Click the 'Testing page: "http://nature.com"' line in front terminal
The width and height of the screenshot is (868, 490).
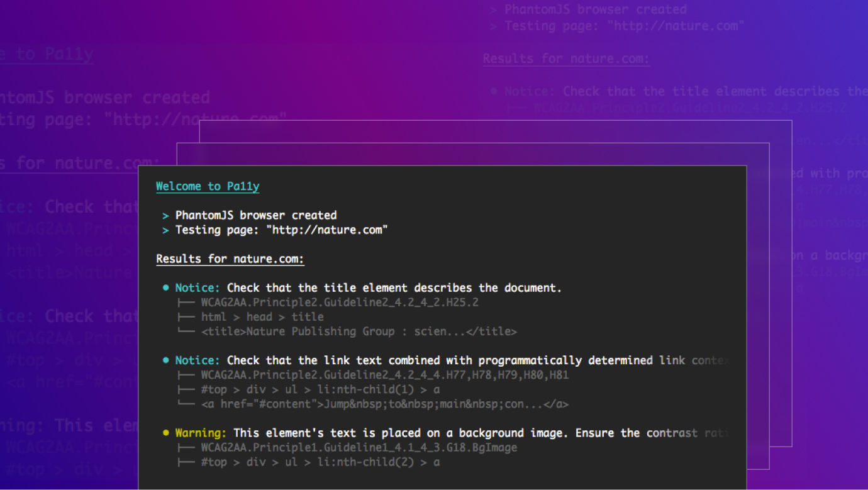[x=282, y=230]
